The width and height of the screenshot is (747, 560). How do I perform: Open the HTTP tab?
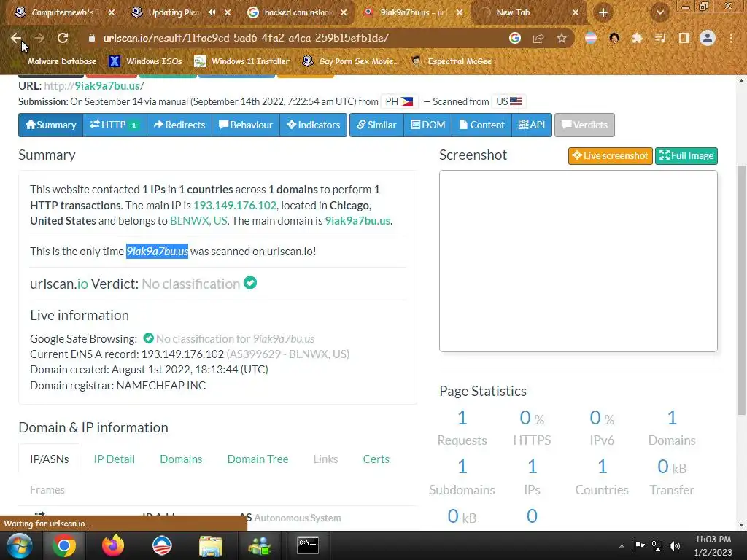(x=115, y=125)
